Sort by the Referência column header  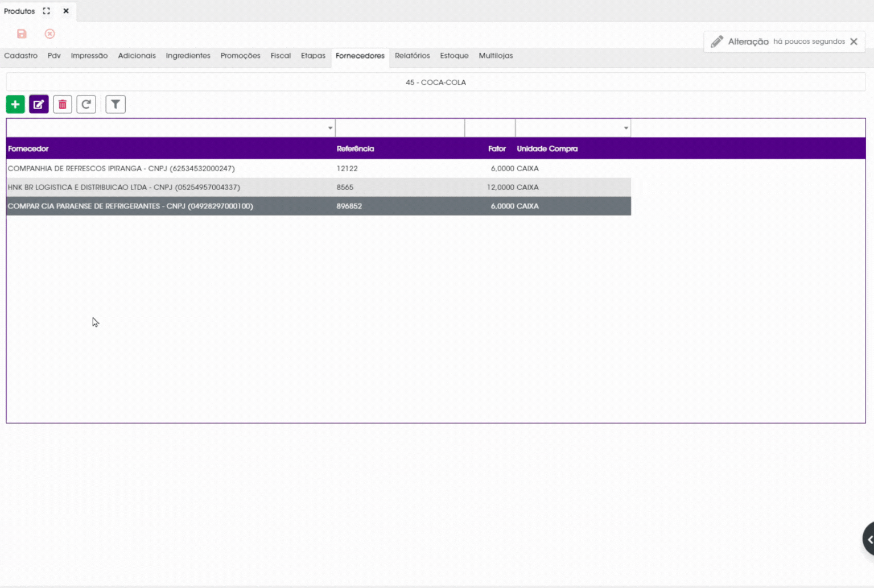pyautogui.click(x=356, y=148)
